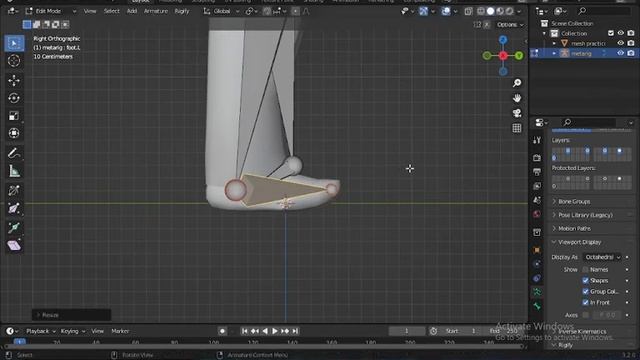
Task: Open the Armature menu
Action: coord(156,11)
